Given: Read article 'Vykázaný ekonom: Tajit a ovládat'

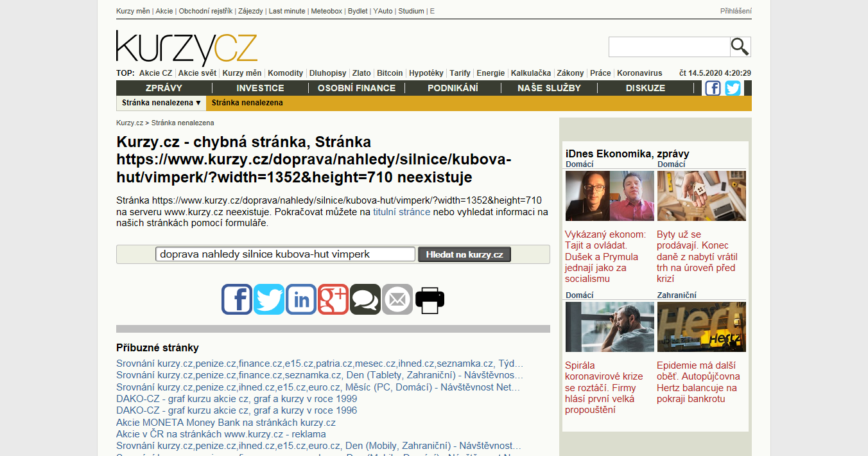Looking at the screenshot, I should click(x=605, y=256).
